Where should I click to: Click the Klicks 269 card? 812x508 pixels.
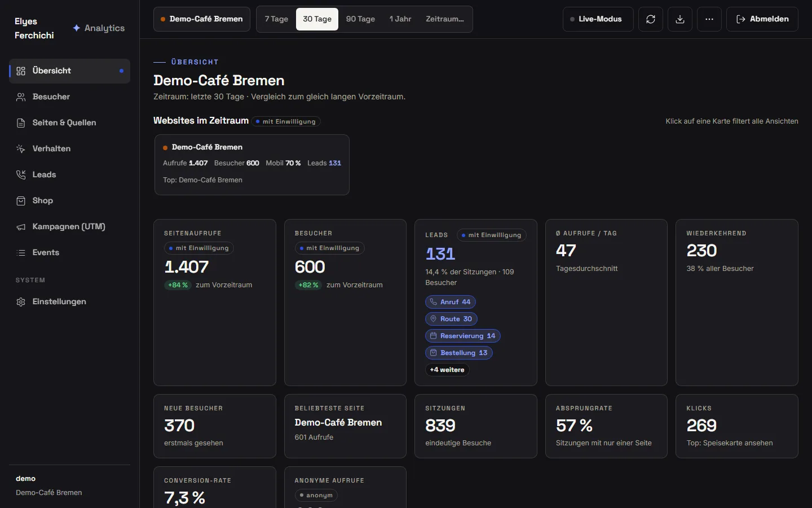(x=737, y=426)
